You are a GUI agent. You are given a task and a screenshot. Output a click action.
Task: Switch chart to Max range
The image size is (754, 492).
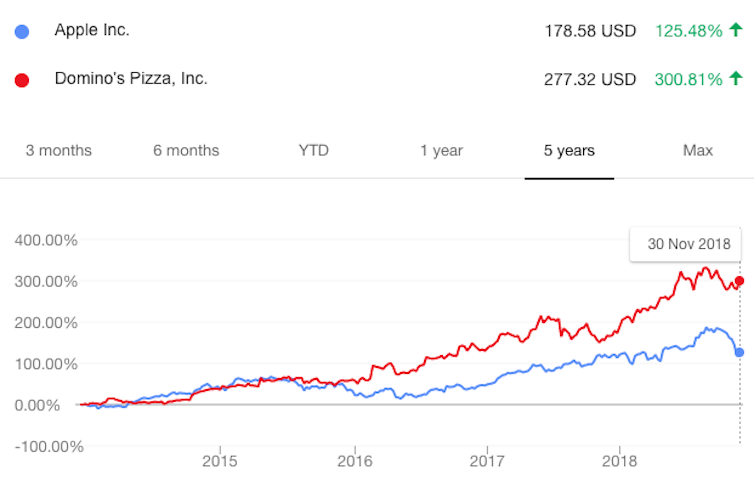[697, 151]
